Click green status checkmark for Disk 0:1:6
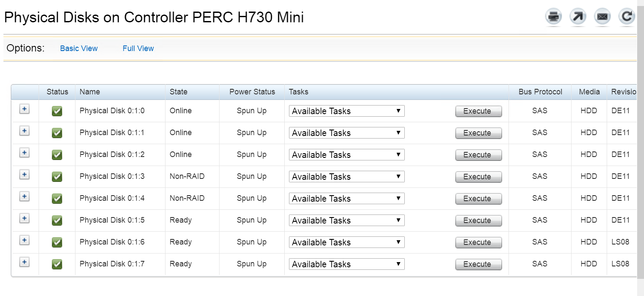The image size is (644, 296). [x=57, y=242]
